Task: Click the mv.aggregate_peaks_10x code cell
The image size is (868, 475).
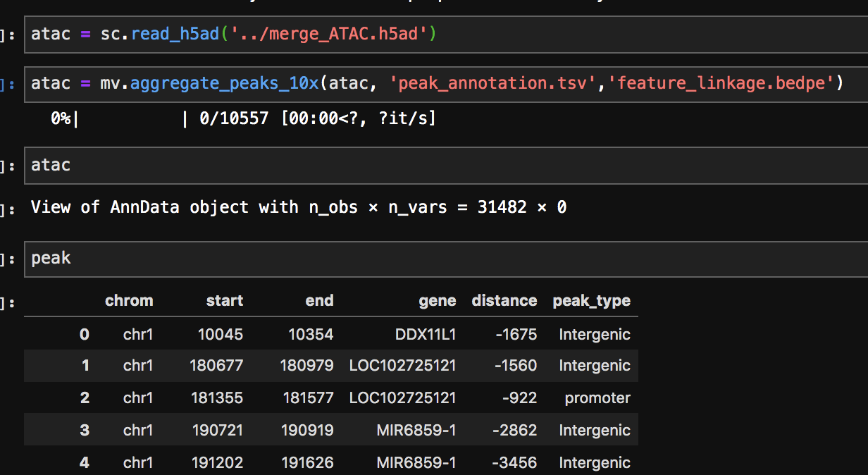Action: click(x=446, y=84)
